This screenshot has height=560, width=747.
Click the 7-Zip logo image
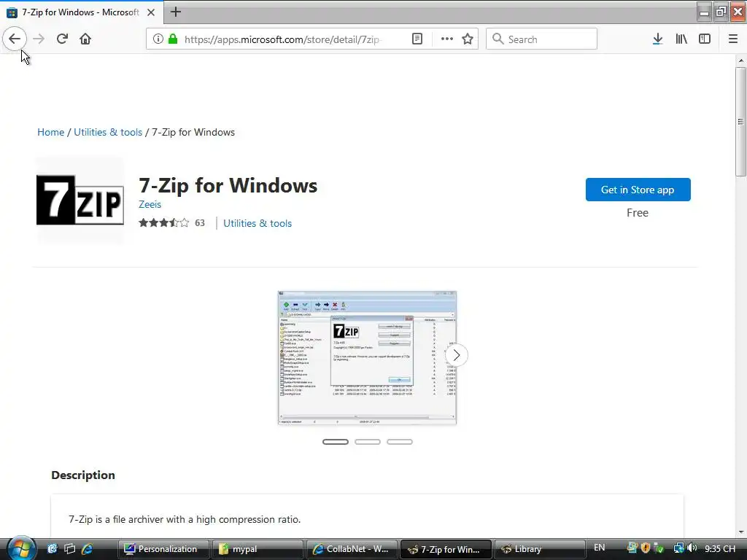click(80, 200)
